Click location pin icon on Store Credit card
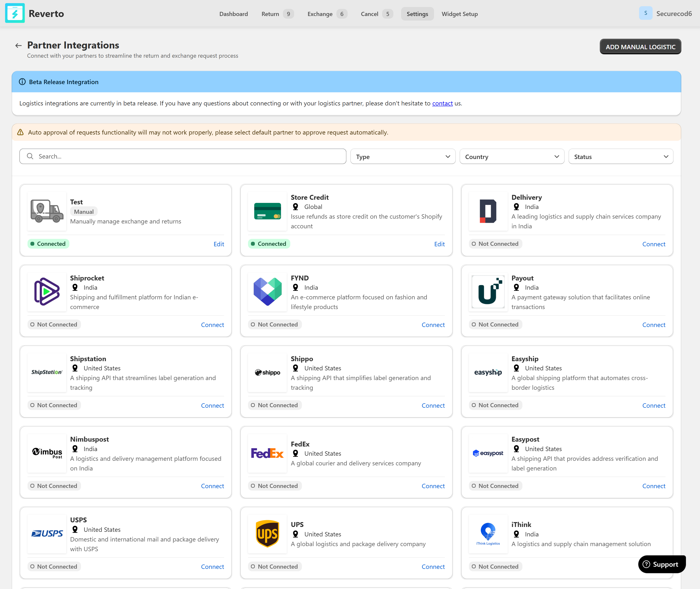 (295, 207)
